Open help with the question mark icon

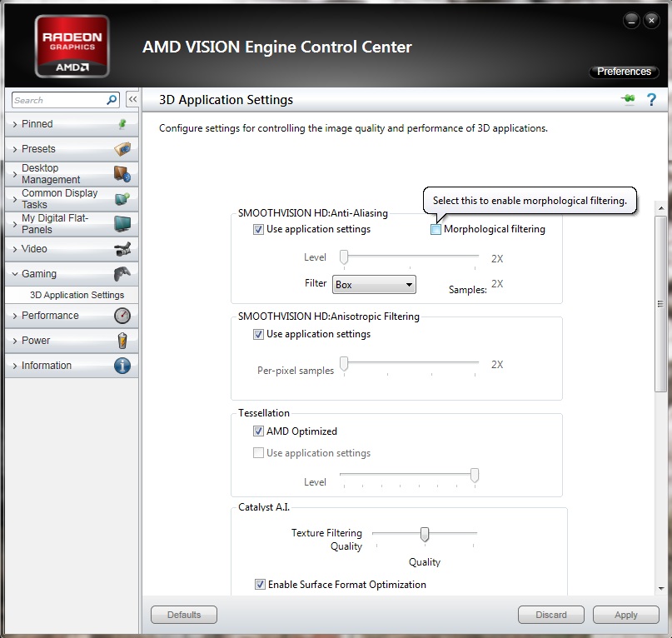(651, 99)
